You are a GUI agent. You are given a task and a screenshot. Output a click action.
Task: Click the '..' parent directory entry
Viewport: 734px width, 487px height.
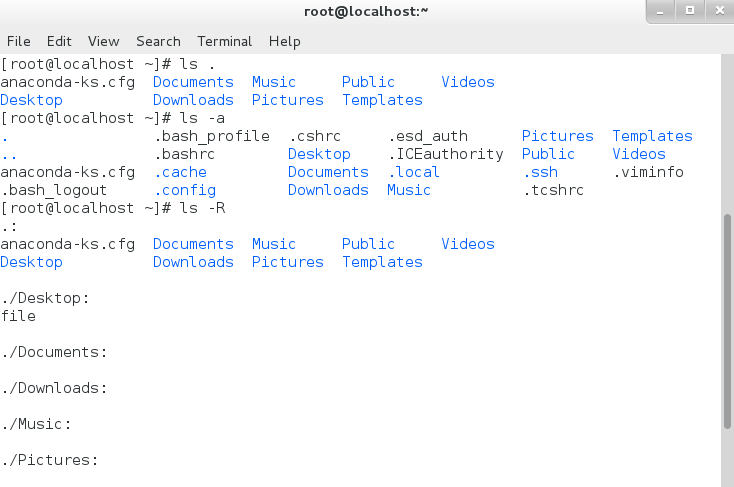tap(9, 157)
